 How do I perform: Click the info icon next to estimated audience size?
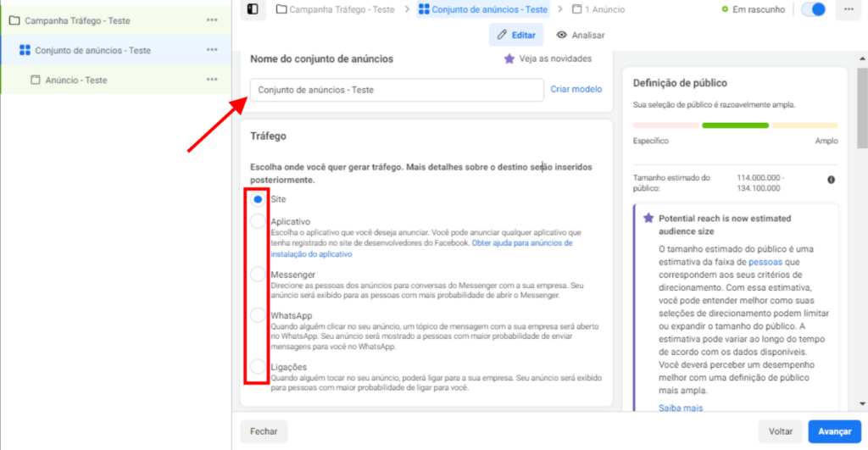831,180
